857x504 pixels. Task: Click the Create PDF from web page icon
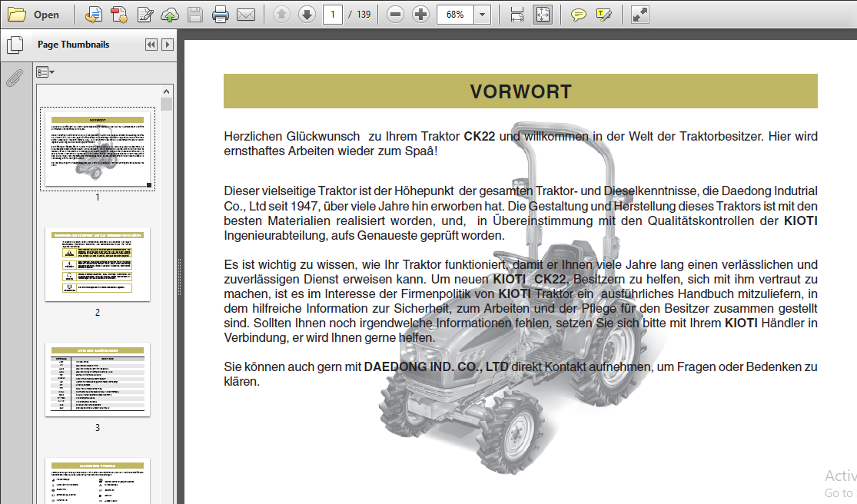click(94, 15)
